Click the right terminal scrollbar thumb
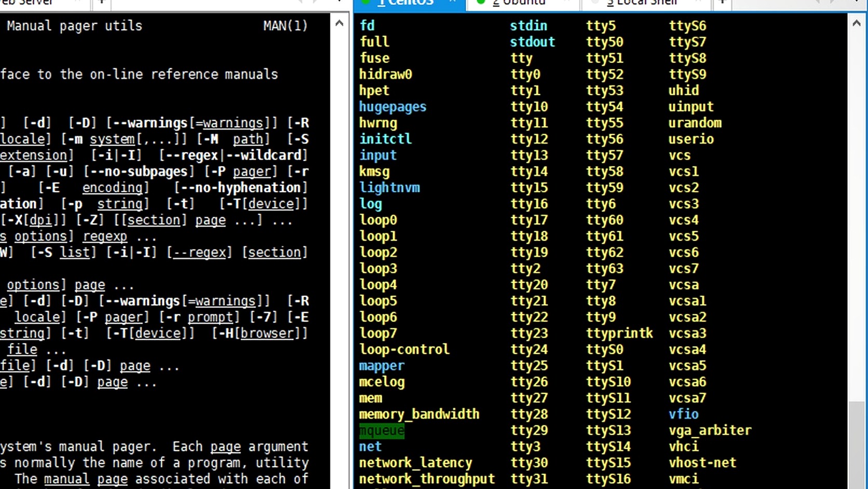 coord(857,444)
